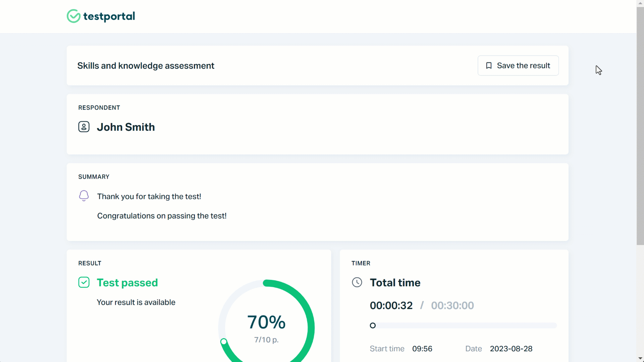Screen dimensions: 644x362
Task: Click the scrollbar up arrow
Action: coord(640,3)
